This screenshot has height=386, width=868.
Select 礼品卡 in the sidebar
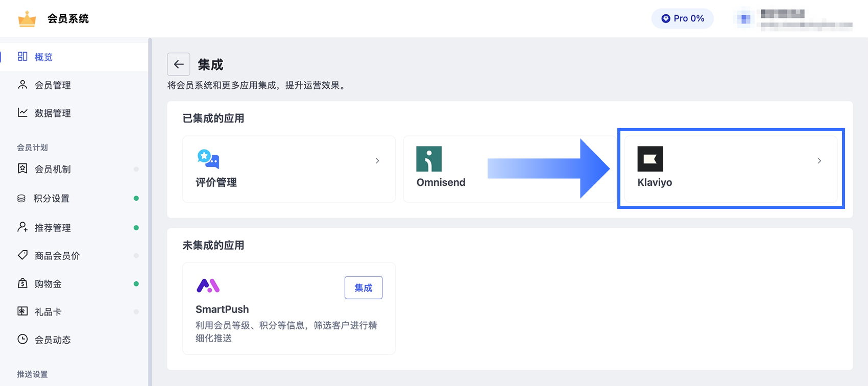74,311
